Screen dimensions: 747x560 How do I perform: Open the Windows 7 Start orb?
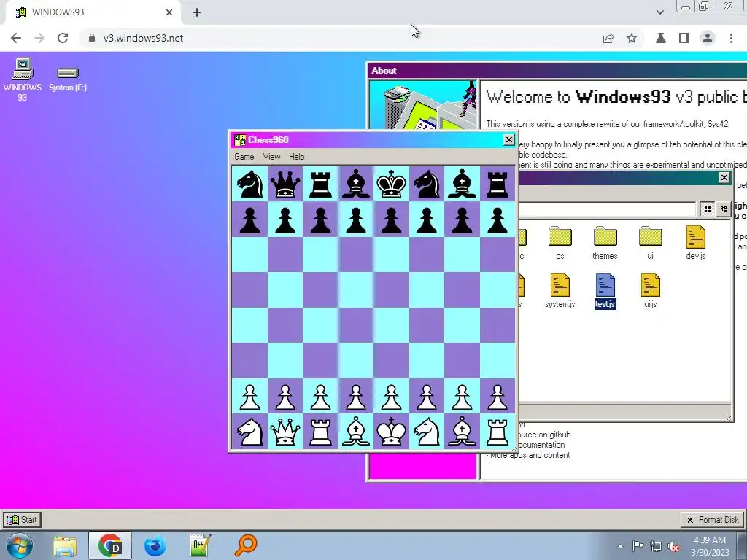19,545
